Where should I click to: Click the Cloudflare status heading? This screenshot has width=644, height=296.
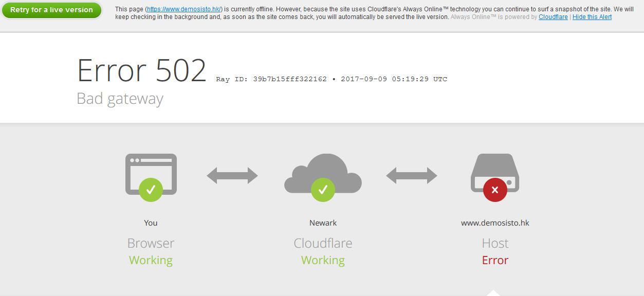click(323, 243)
